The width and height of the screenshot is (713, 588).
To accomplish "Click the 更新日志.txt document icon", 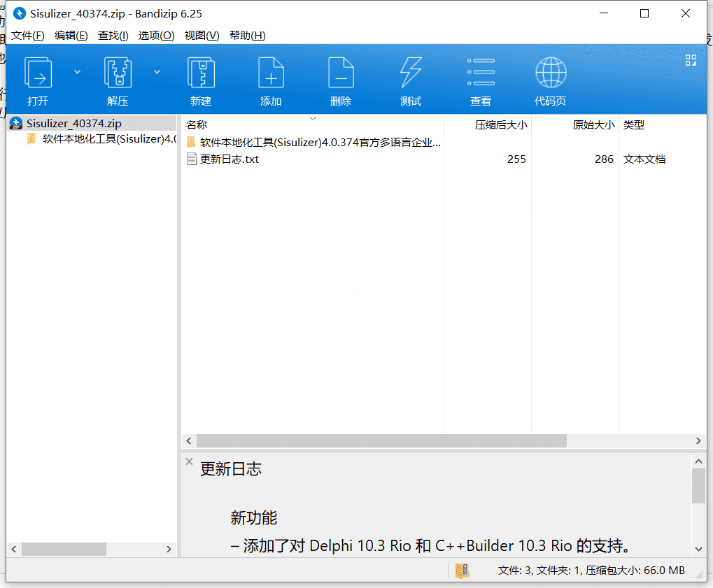I will pos(192,159).
